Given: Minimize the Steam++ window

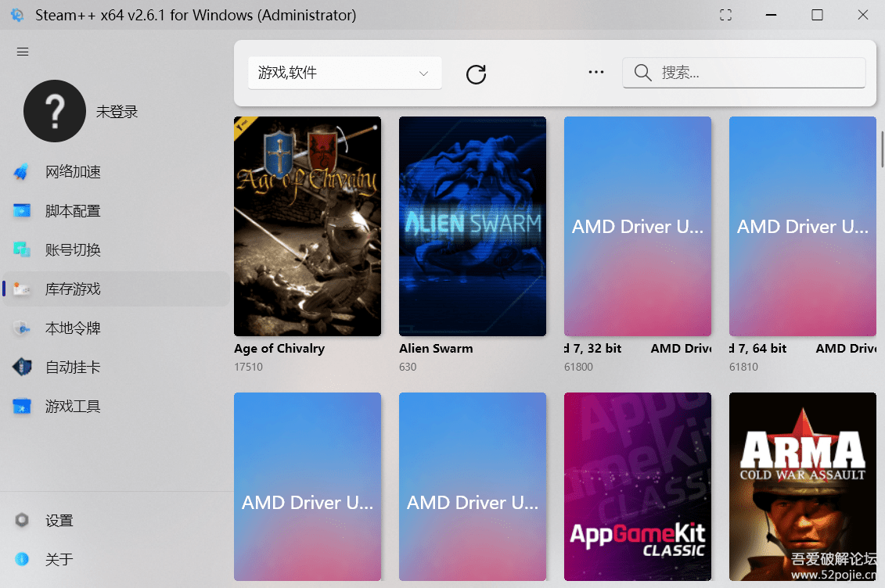Looking at the screenshot, I should tap(771, 15).
